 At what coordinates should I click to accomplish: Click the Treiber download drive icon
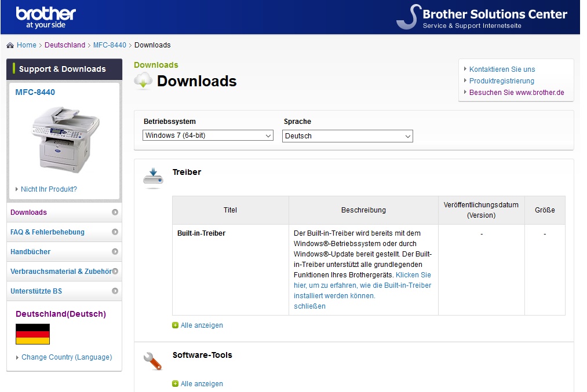tap(153, 177)
